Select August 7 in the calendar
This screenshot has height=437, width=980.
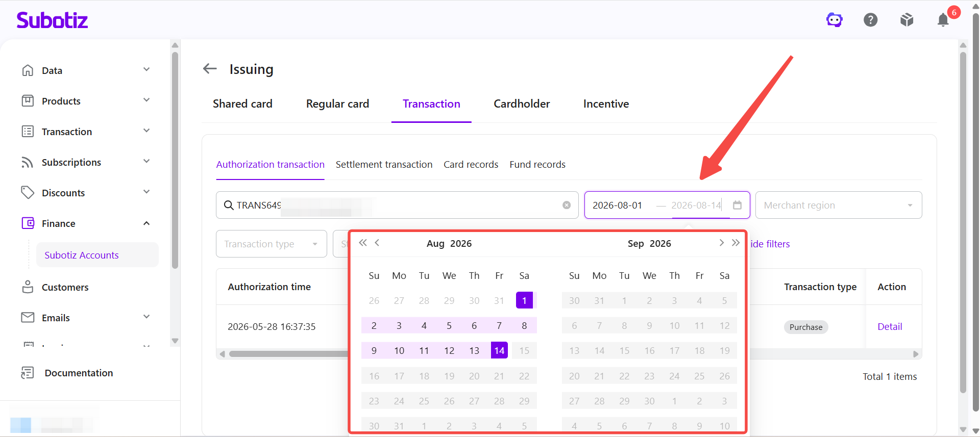tap(499, 325)
